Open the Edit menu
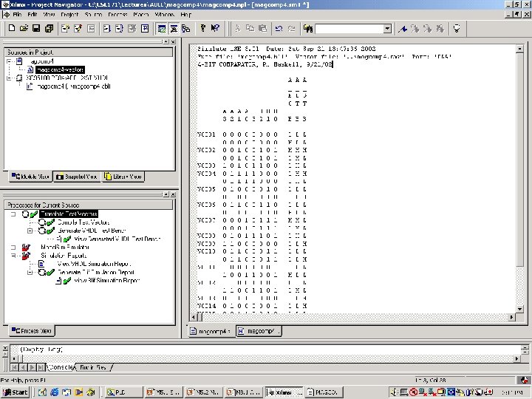This screenshot has width=532, height=399. 33,15
